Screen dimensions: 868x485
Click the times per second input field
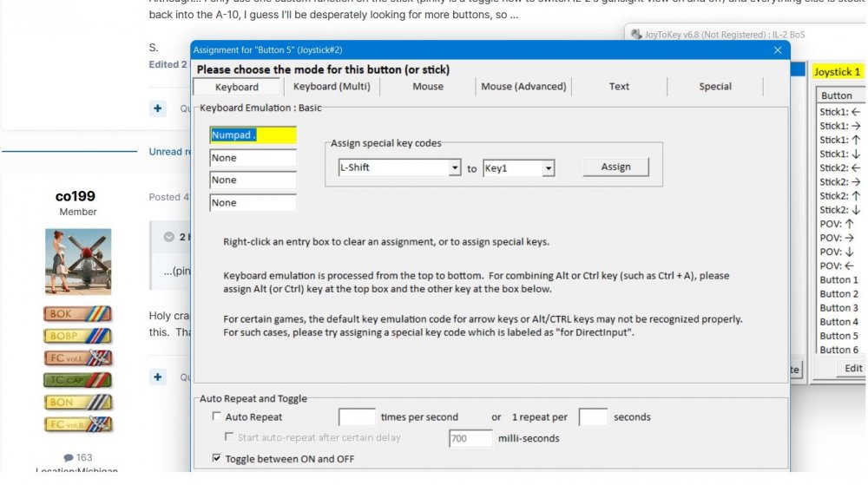(x=357, y=417)
